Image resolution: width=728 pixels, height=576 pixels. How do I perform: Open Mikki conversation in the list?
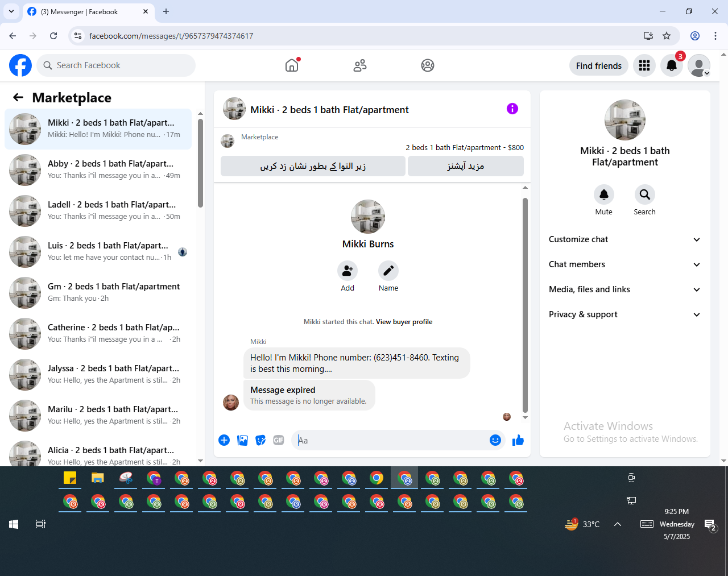98,129
